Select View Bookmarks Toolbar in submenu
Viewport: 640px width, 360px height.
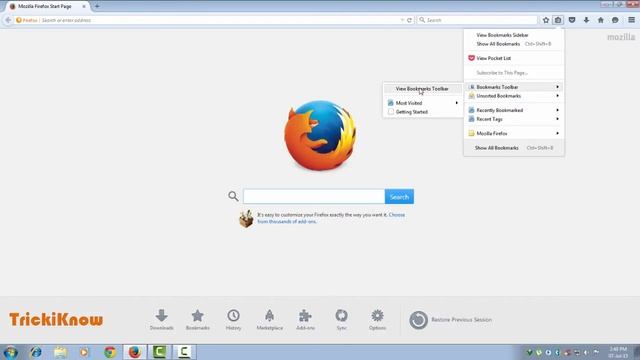423,89
